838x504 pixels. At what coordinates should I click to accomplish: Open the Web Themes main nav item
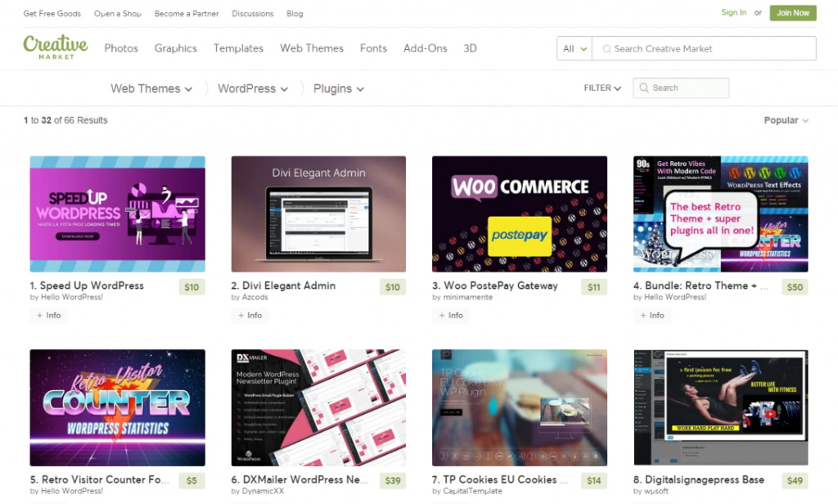pos(312,48)
